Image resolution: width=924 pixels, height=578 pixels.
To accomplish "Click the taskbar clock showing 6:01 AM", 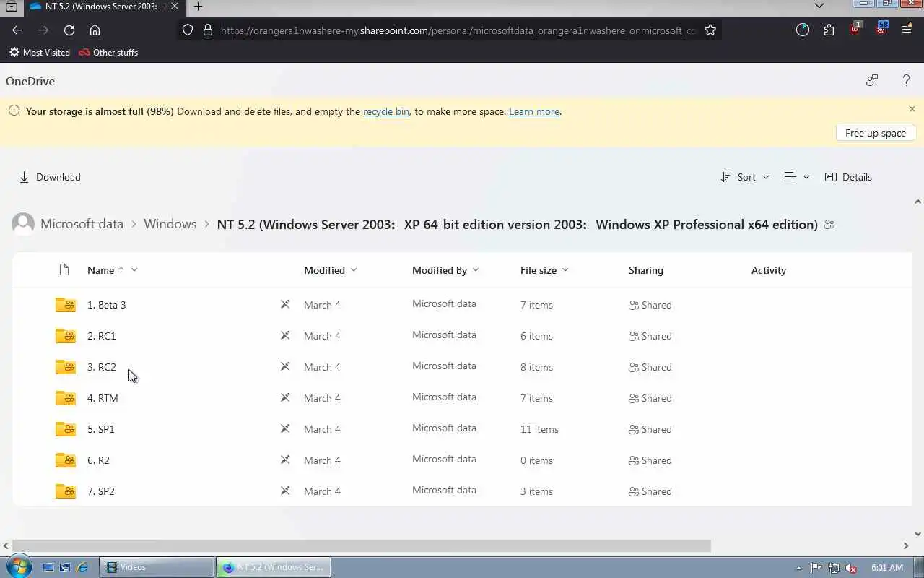I will [887, 568].
